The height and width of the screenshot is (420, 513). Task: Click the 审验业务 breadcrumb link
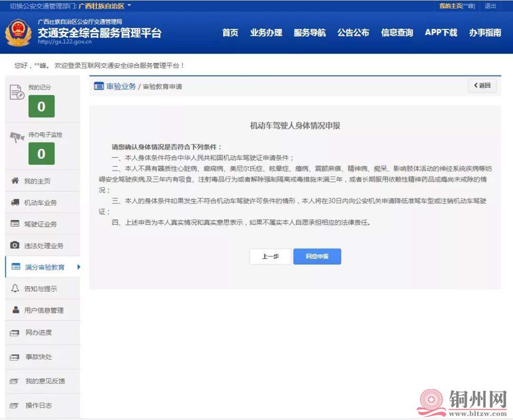click(x=121, y=86)
